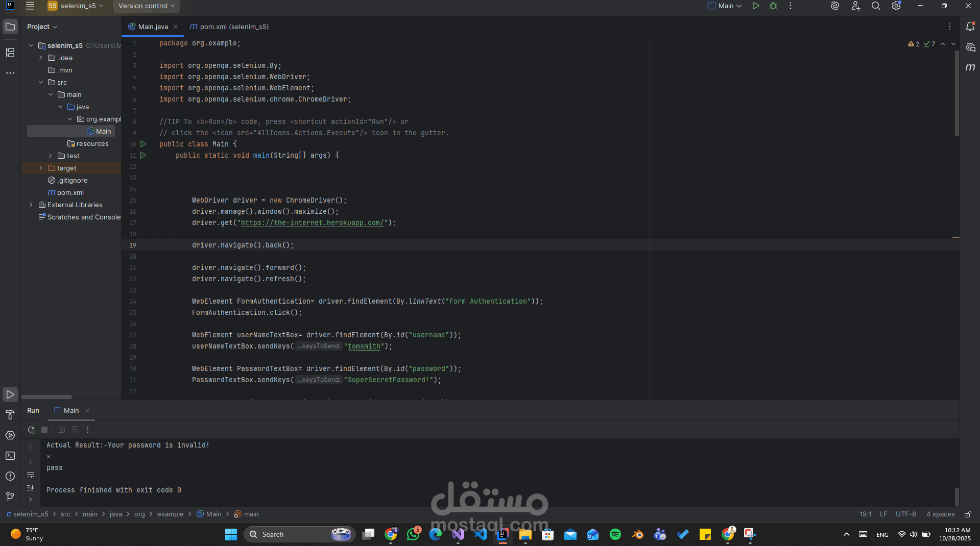
Task: Open the main hamburger menu
Action: [x=30, y=6]
